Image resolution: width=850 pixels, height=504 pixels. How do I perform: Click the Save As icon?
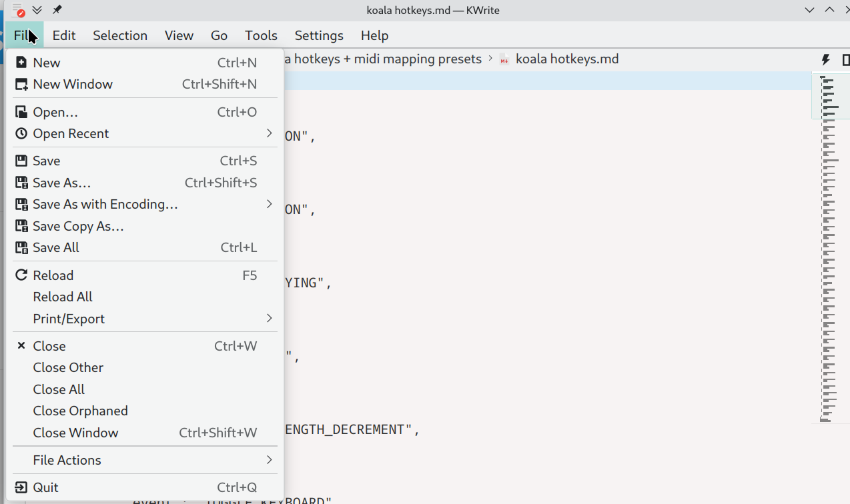coord(21,183)
